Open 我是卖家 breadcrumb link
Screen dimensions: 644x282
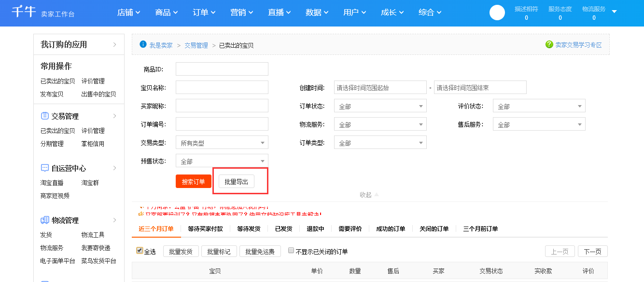point(161,45)
